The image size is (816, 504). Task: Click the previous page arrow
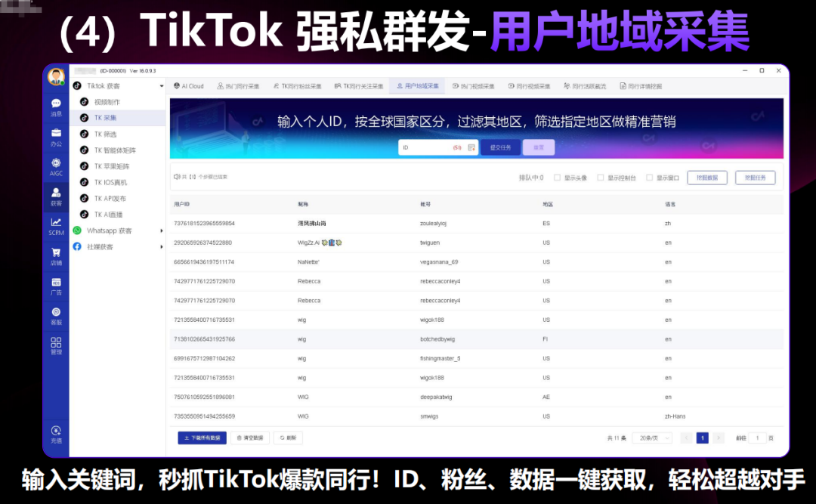(x=686, y=438)
